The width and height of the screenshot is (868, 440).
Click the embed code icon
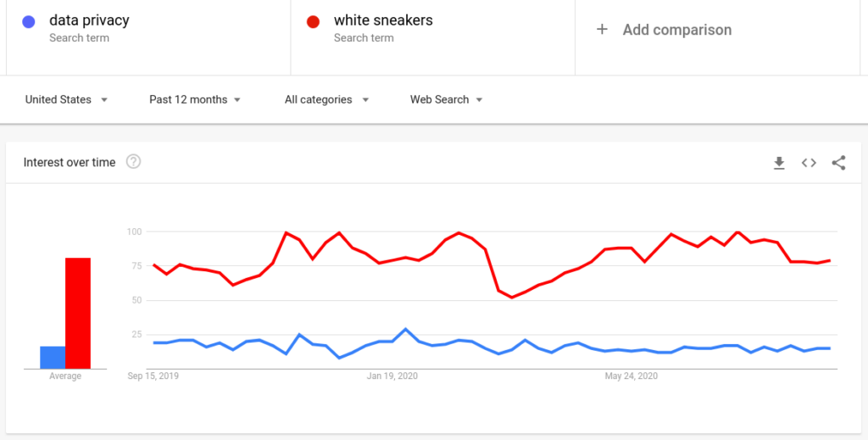coord(809,163)
